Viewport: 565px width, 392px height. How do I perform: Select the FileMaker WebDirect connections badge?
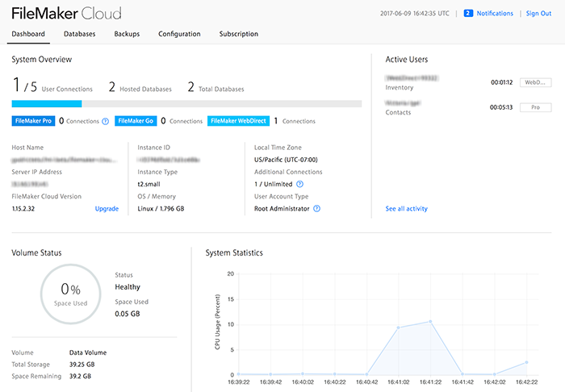point(238,121)
